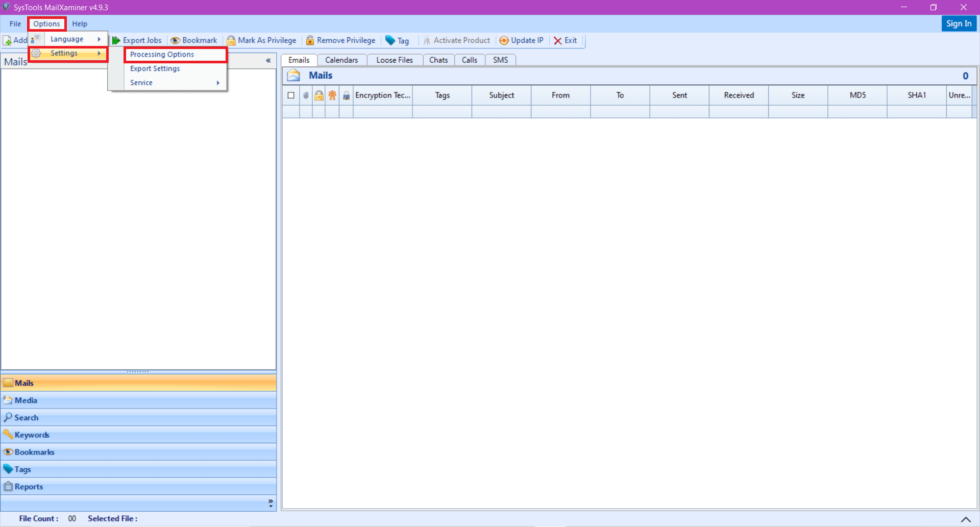Image resolution: width=980 pixels, height=527 pixels.
Task: Open the Reports section in sidebar
Action: [x=29, y=487]
